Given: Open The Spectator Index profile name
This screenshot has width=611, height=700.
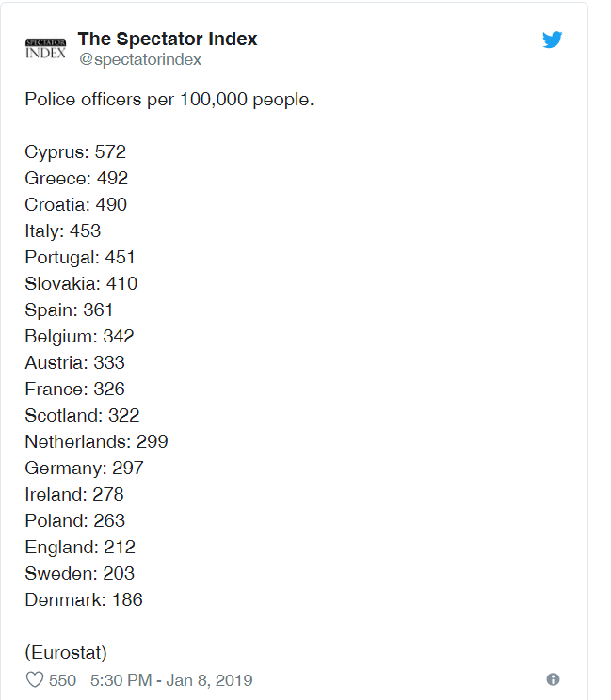Looking at the screenshot, I should tap(167, 39).
